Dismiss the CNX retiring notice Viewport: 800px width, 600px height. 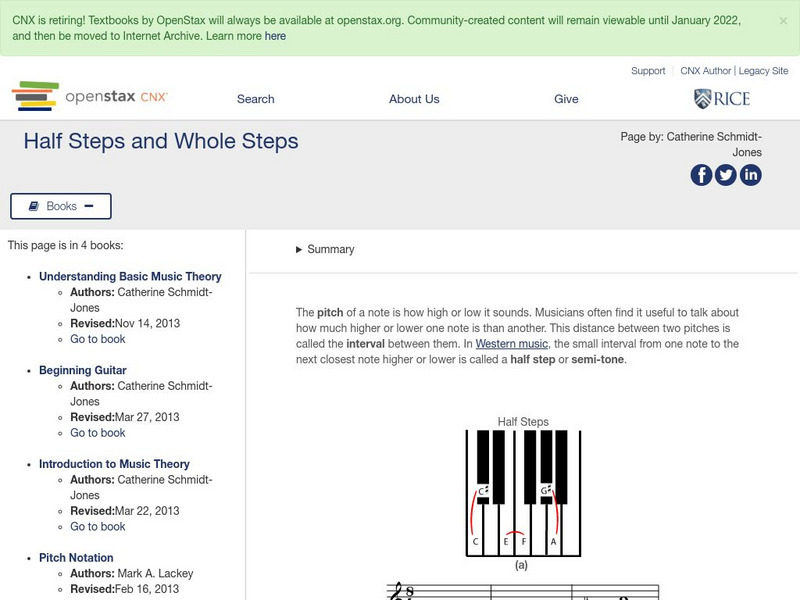coord(782,20)
